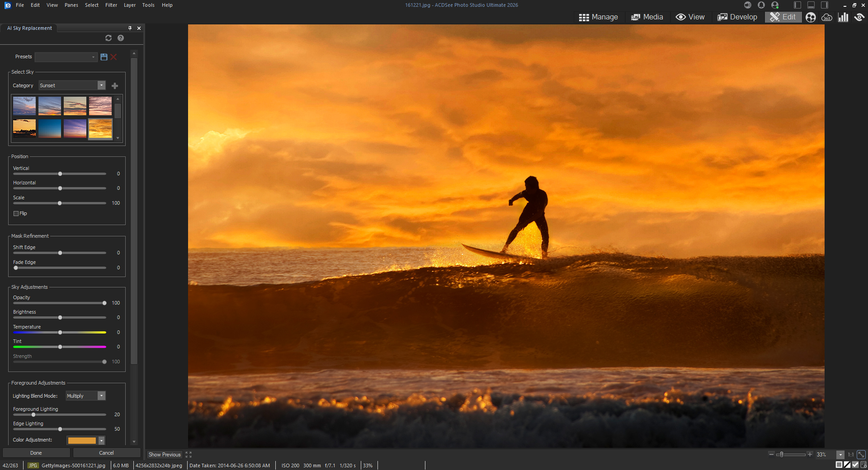The height and width of the screenshot is (470, 868).
Task: Open the 365 cloud mode icon
Action: pyautogui.click(x=827, y=17)
